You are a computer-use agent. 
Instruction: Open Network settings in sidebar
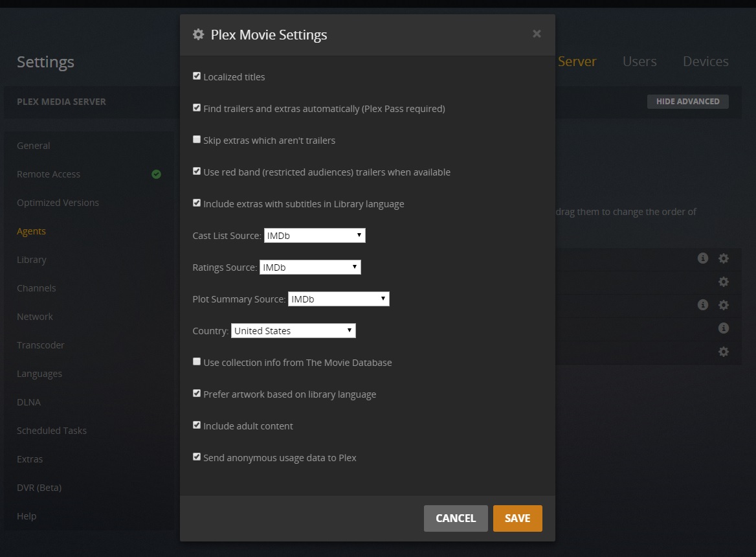click(x=35, y=316)
